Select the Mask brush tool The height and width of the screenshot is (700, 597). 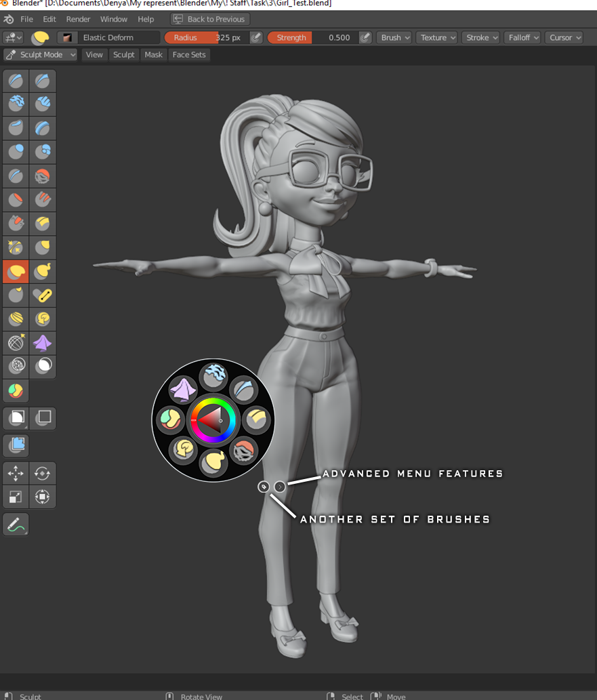(x=43, y=367)
